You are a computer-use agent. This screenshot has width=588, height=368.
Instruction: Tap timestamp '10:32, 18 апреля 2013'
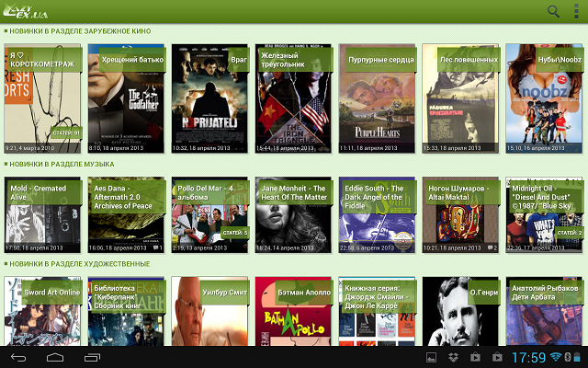[201, 148]
